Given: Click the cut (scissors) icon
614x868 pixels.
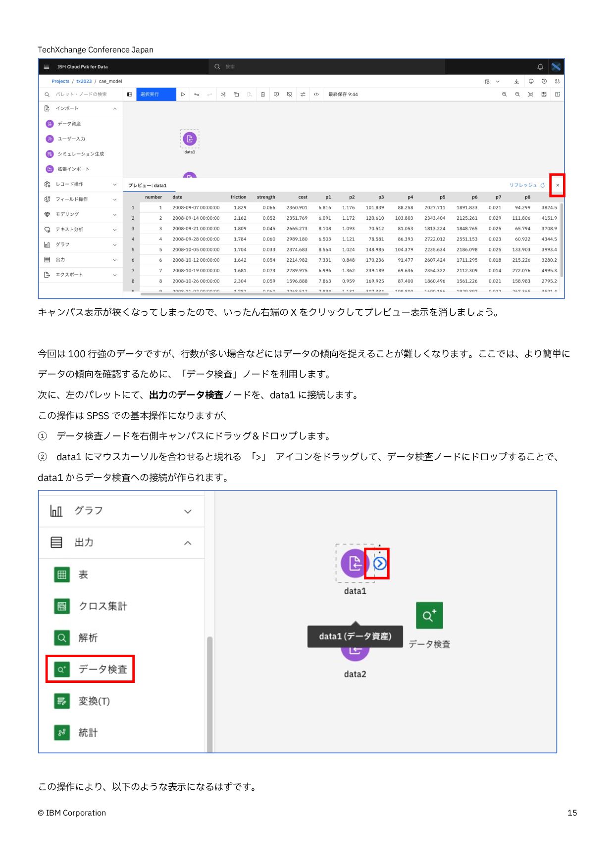Looking at the screenshot, I should click(223, 95).
